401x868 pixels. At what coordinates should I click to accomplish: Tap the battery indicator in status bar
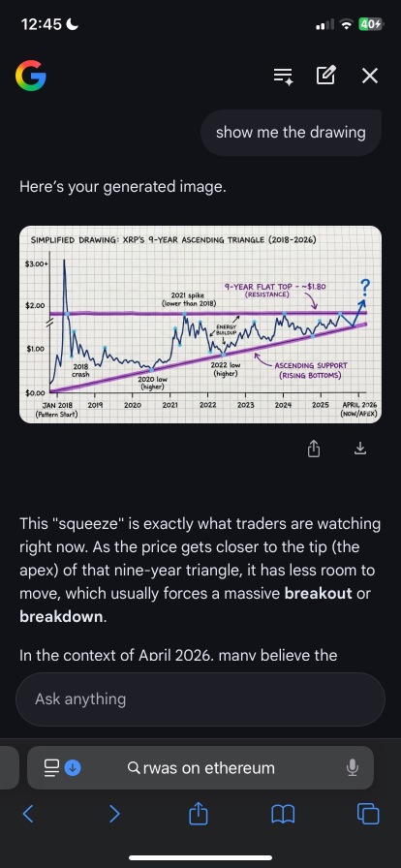[x=371, y=24]
